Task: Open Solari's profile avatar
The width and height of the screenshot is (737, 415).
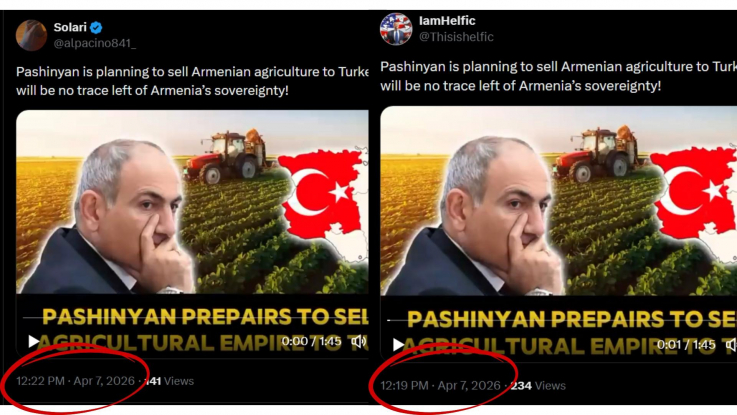Action: tap(31, 35)
